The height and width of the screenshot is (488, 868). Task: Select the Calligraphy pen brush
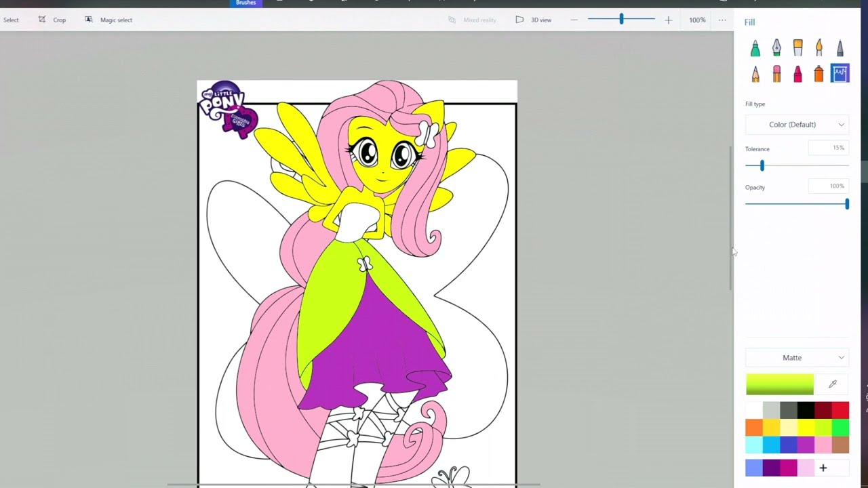(x=776, y=48)
